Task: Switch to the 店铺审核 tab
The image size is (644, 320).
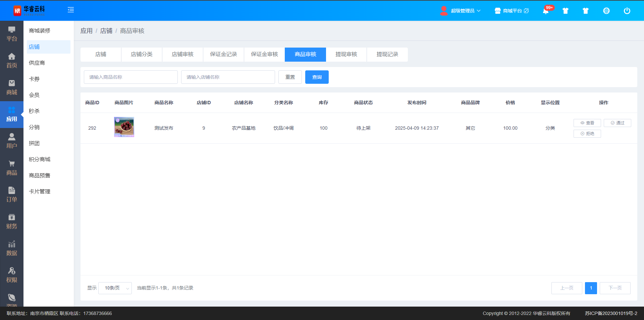Action: click(x=182, y=55)
